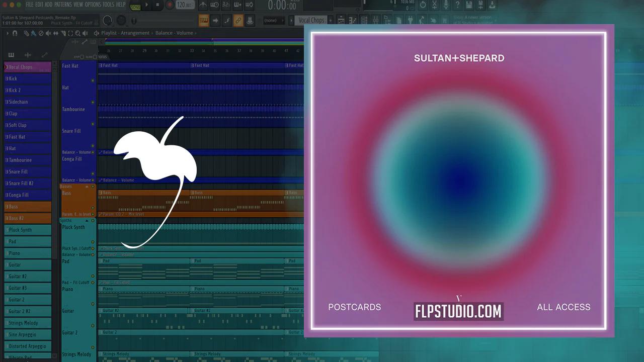Toggle the Song/Pattern mode switch
The height and width of the screenshot is (362, 644).
point(135,6)
